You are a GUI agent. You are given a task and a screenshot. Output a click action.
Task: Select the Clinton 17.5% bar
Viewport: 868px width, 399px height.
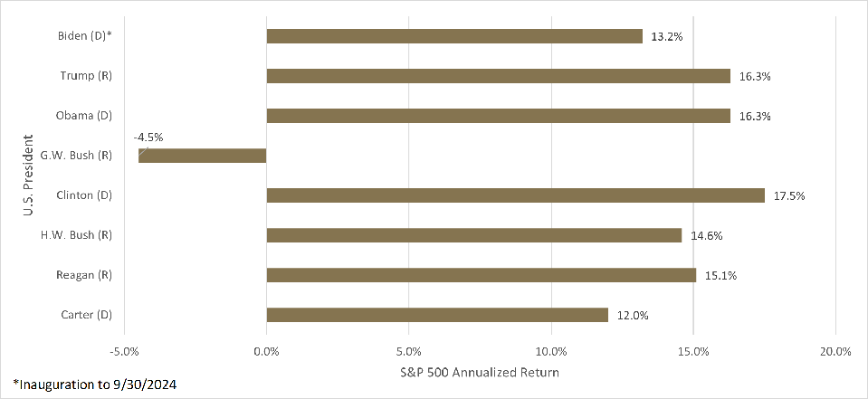[x=515, y=195]
